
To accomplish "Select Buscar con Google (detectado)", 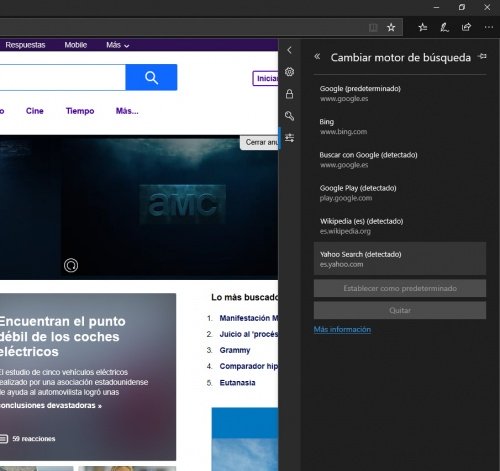I will click(x=400, y=160).
